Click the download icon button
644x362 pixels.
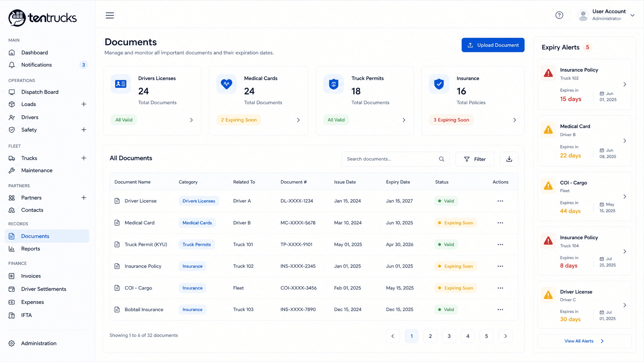[x=509, y=159]
